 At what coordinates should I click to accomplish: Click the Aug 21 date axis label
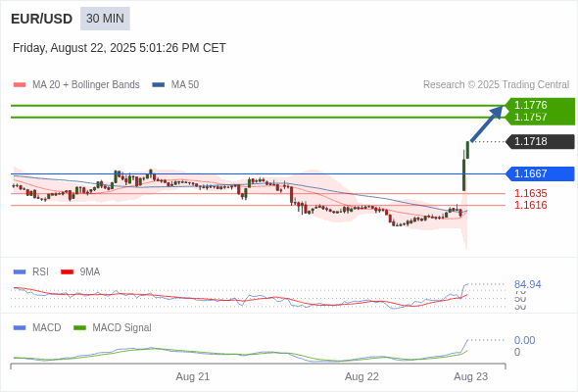click(x=193, y=376)
